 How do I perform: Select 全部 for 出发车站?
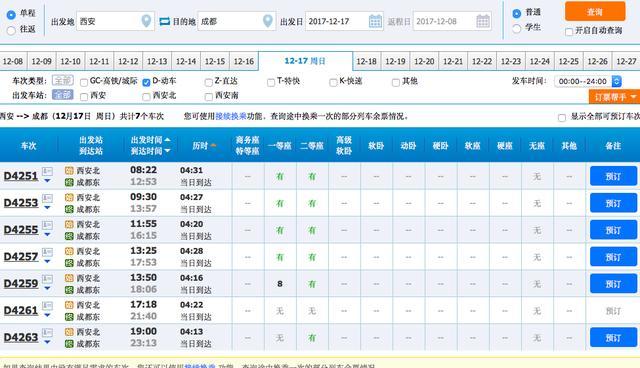[x=63, y=95]
